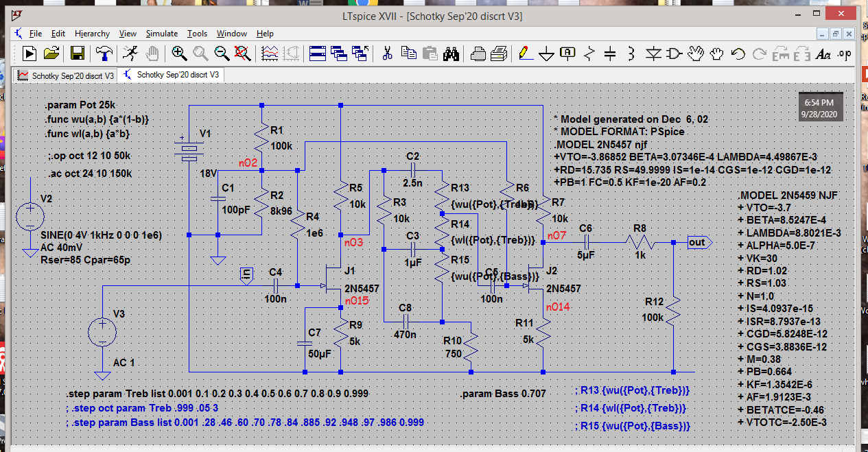Switch to the waveform plot tab
Viewport: 868px width, 452px height.
pos(65,75)
